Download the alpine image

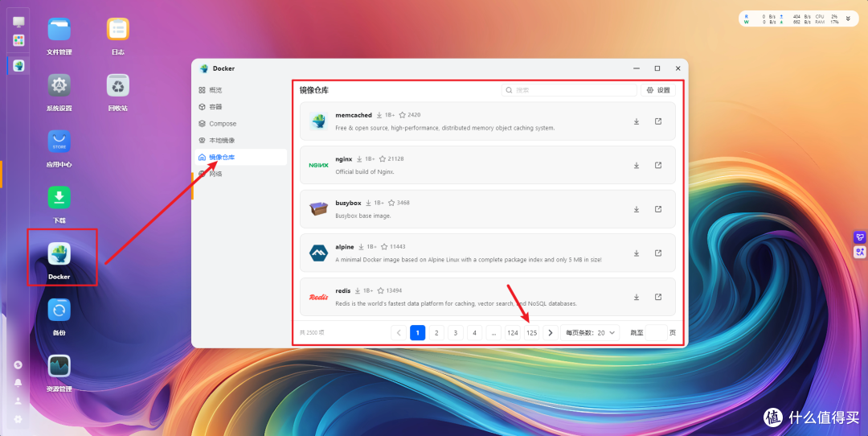(x=637, y=253)
